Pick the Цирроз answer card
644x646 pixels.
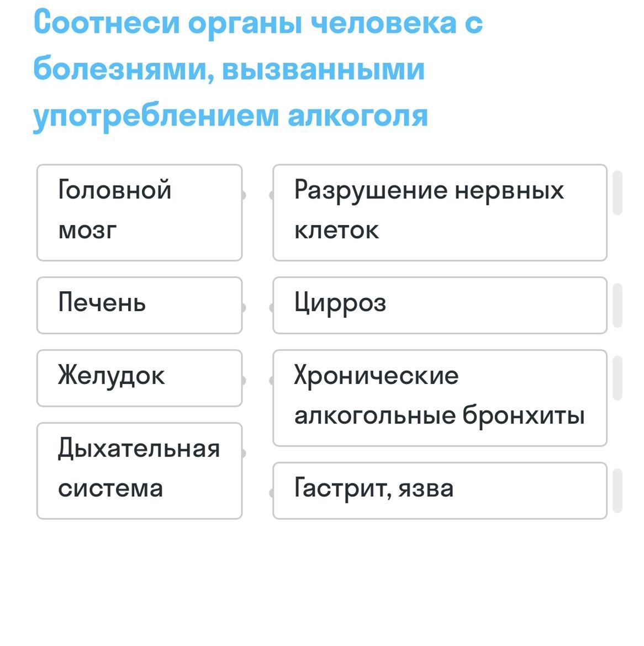[x=440, y=305]
